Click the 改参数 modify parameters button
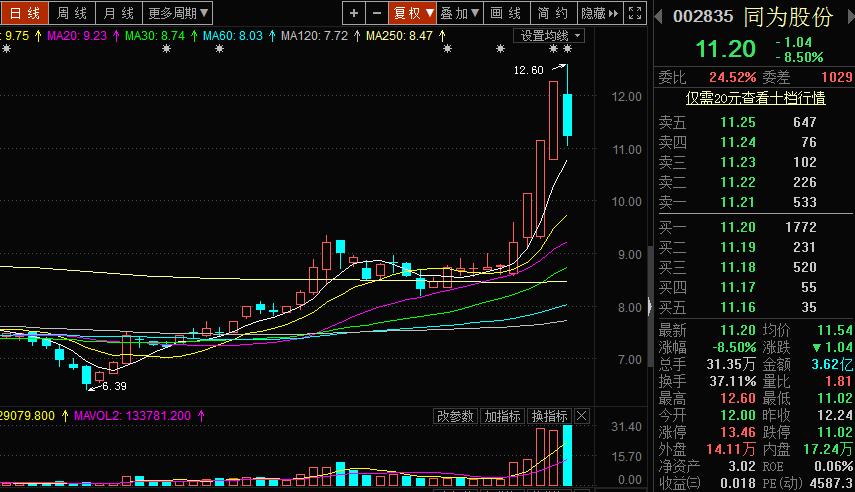Image resolution: width=855 pixels, height=492 pixels. click(x=455, y=416)
